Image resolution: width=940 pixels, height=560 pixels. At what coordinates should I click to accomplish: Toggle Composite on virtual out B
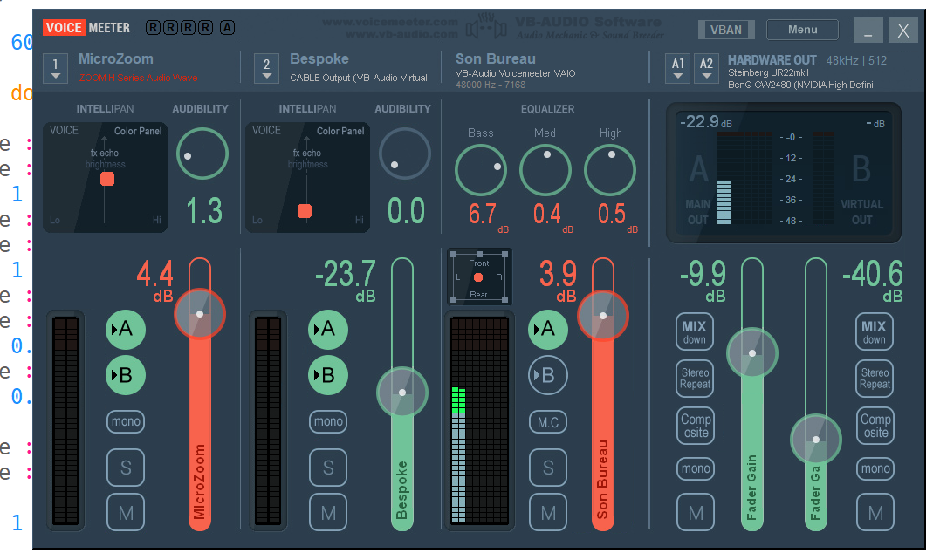[x=875, y=426]
